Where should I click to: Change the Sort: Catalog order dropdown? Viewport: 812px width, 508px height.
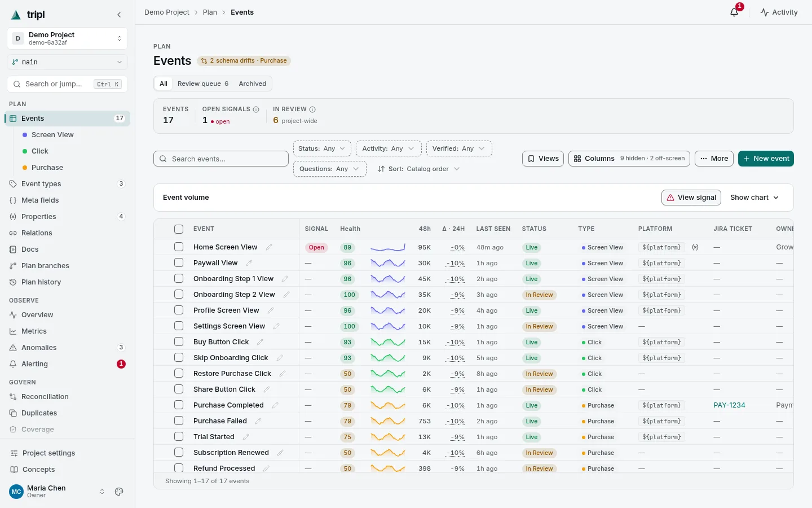(418, 169)
